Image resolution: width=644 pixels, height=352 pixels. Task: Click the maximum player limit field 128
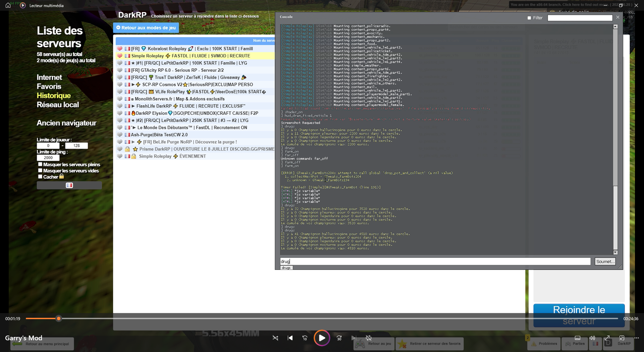[x=76, y=145]
